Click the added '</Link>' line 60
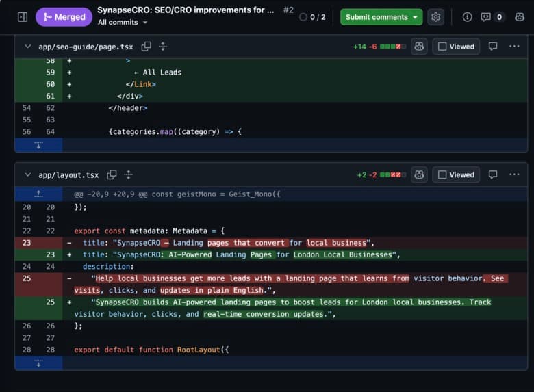Image resolution: width=534 pixels, height=392 pixels. (x=271, y=84)
